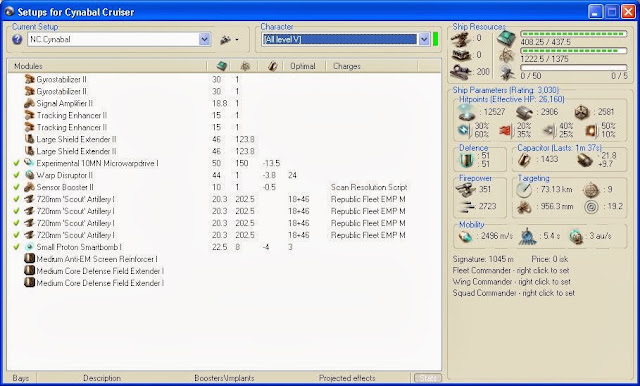This screenshot has height=386, width=640.
Task: Click the help question mark icon
Action: [17, 40]
